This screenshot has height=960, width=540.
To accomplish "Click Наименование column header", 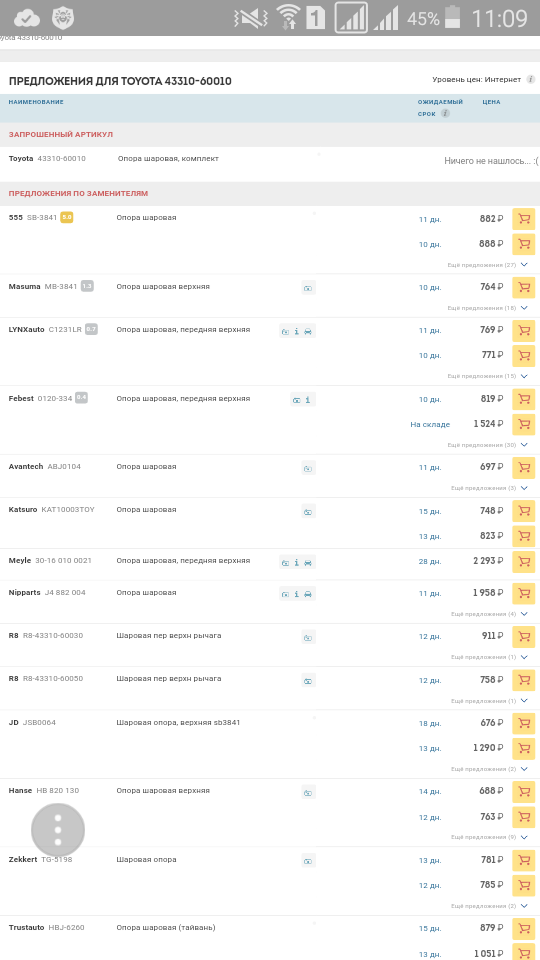I will click(x=36, y=102).
